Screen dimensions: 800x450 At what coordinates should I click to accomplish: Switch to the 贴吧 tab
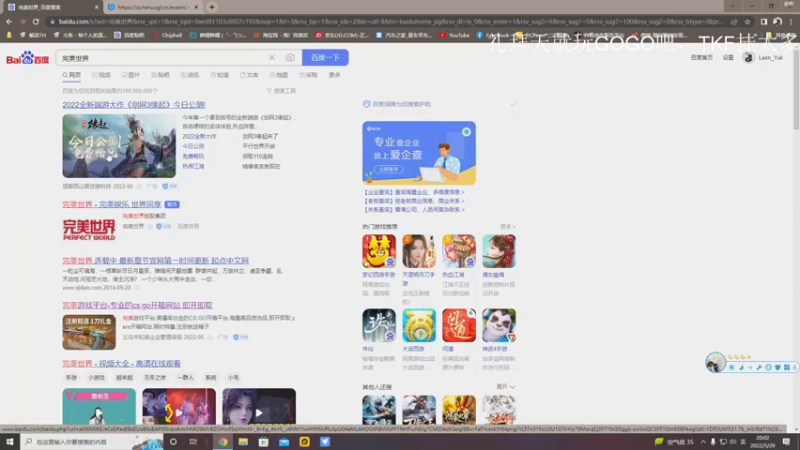tap(160, 75)
